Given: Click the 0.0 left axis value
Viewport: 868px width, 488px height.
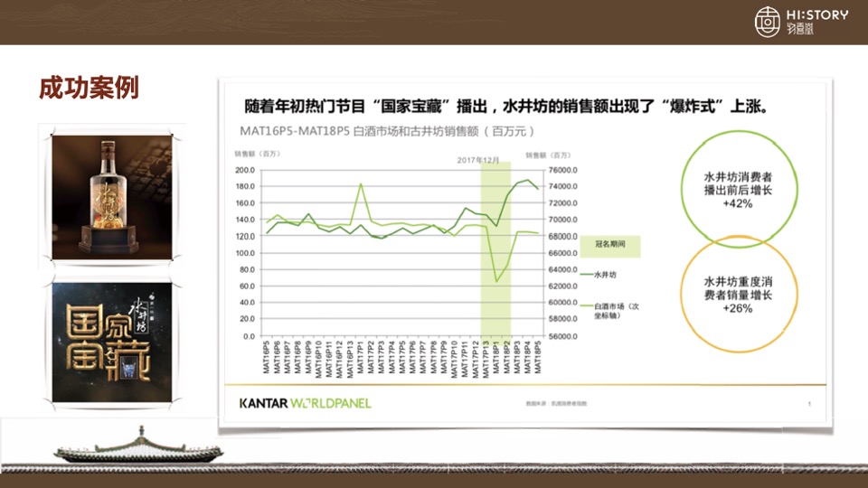Looking at the screenshot, I should 250,336.
